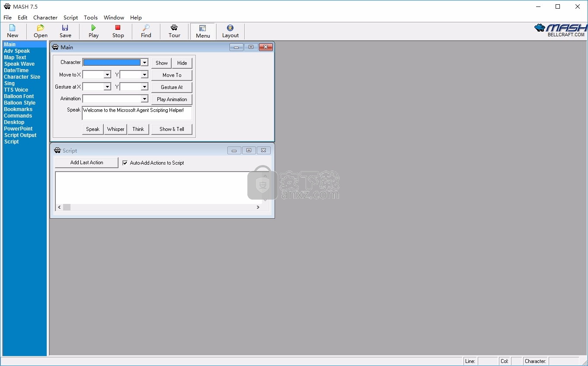Select Sing in the sidebar

click(x=9, y=83)
